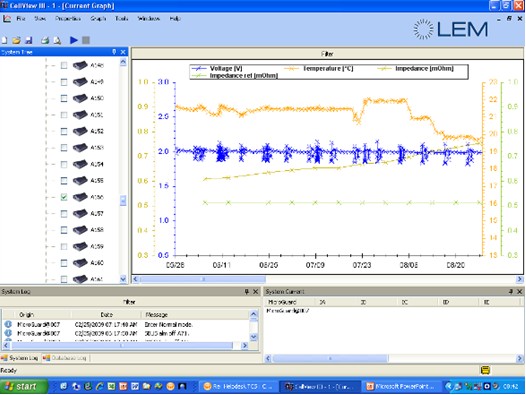This screenshot has width=526, height=395.
Task: Pin the System Tree panel
Action: [114, 52]
